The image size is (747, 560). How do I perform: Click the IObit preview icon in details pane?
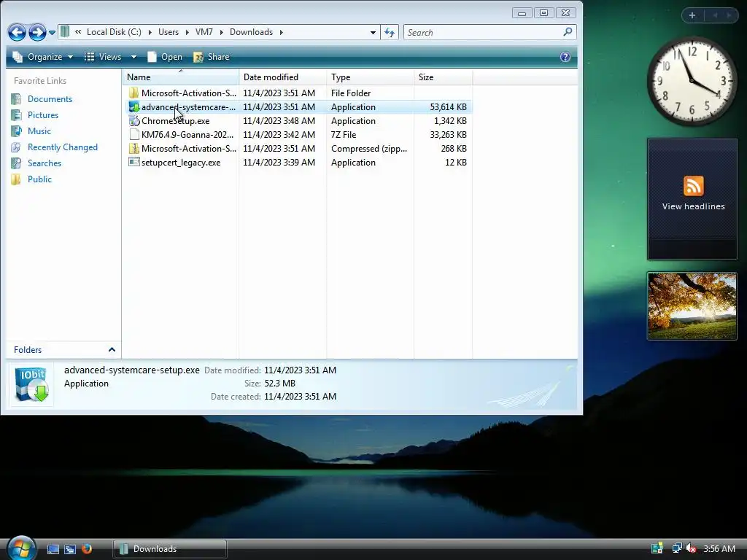coord(31,384)
